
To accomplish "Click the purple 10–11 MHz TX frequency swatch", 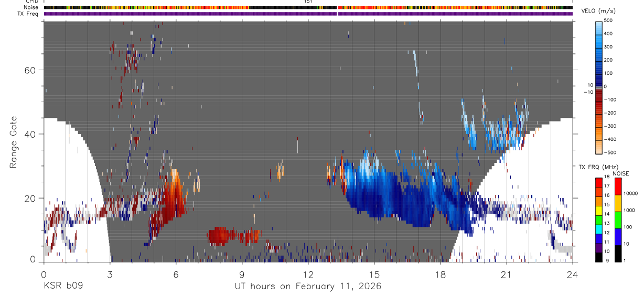I will click(599, 247).
